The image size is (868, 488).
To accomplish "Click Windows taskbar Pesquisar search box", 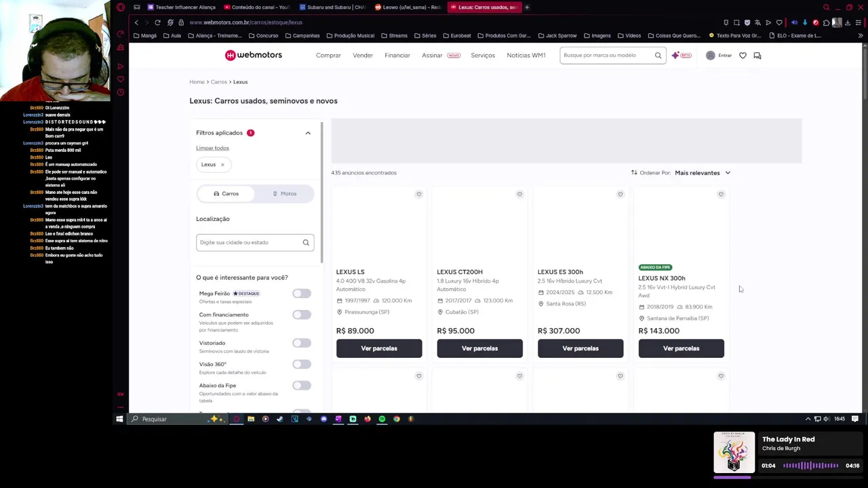I will (178, 419).
